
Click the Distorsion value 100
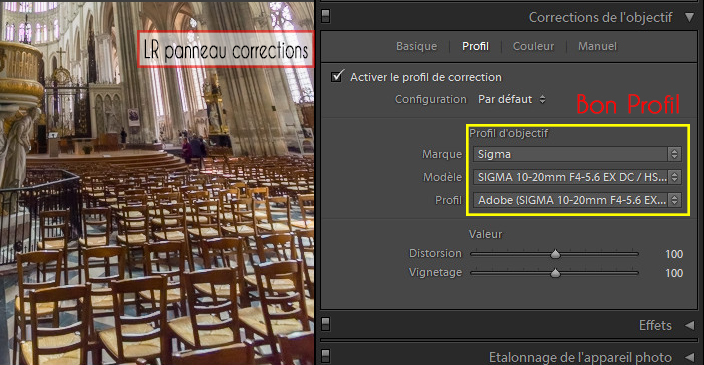pos(674,254)
